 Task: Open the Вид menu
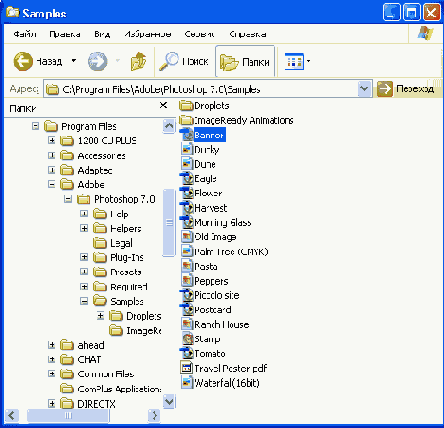pos(102,34)
